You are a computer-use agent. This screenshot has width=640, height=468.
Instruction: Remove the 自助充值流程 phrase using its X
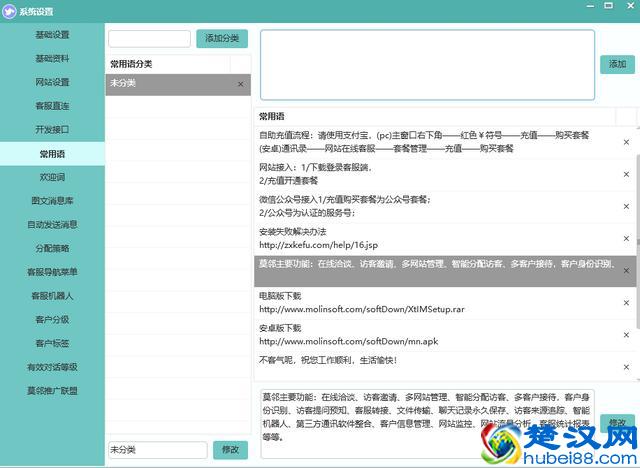click(x=626, y=142)
